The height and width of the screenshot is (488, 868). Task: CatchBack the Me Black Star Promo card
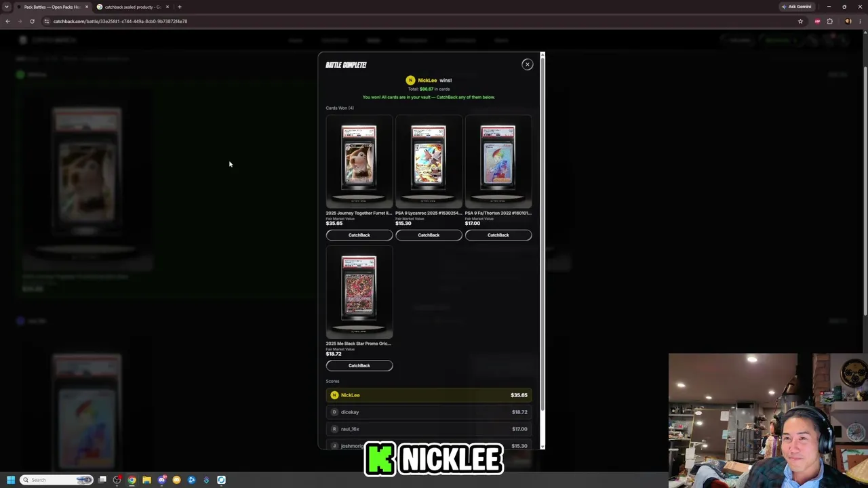pos(359,365)
